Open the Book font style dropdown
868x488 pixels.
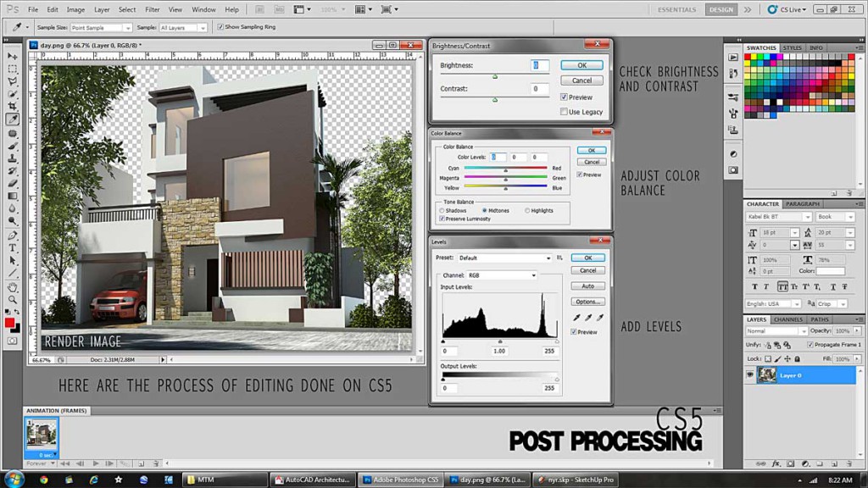pyautogui.click(x=835, y=217)
